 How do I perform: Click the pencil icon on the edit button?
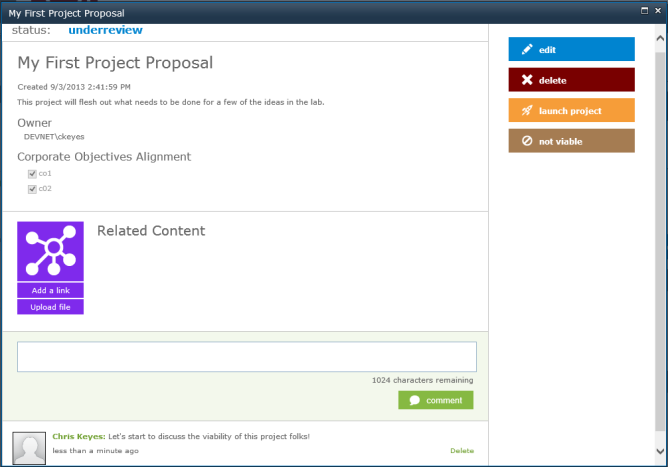[x=527, y=50]
